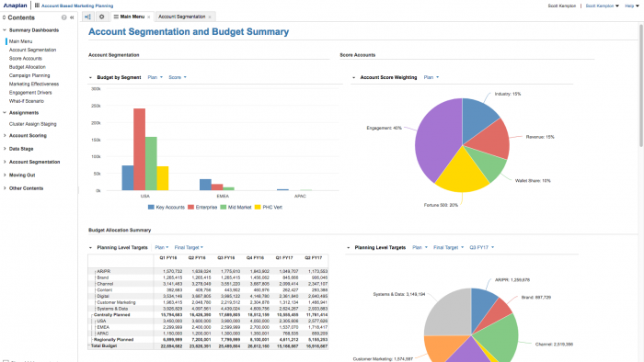
Task: Click the Anaplan logo
Action: 16,6
